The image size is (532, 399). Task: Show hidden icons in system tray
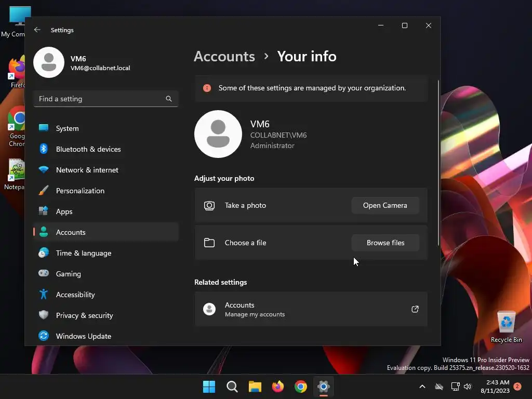click(422, 387)
